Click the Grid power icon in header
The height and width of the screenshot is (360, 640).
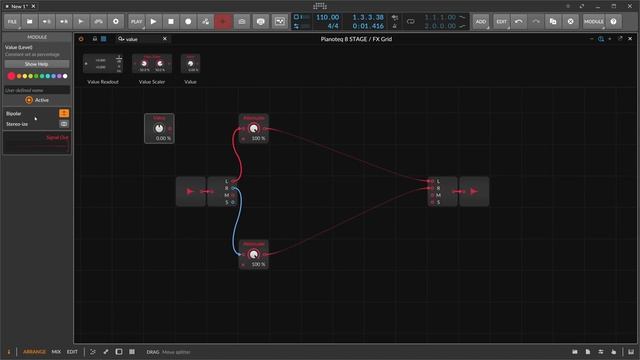click(81, 39)
